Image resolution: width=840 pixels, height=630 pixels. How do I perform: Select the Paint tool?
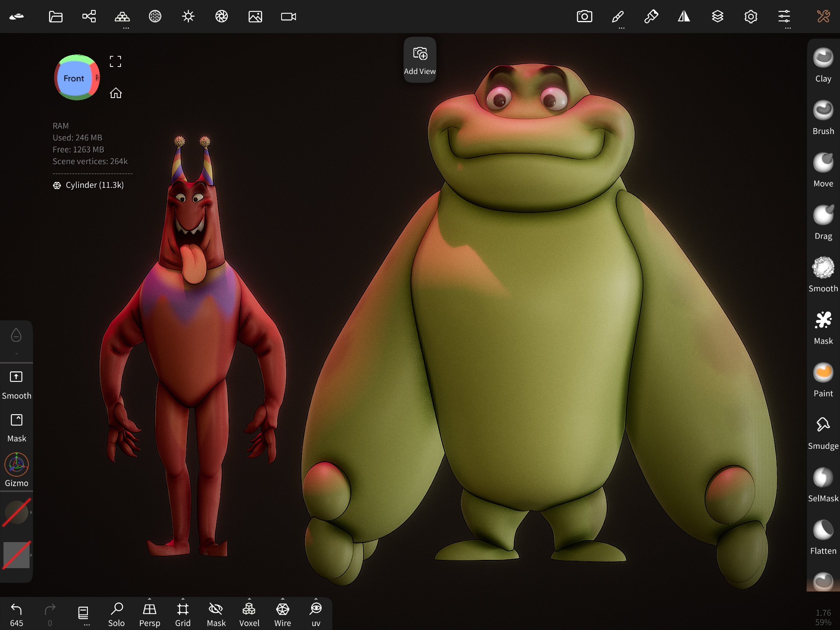(823, 380)
